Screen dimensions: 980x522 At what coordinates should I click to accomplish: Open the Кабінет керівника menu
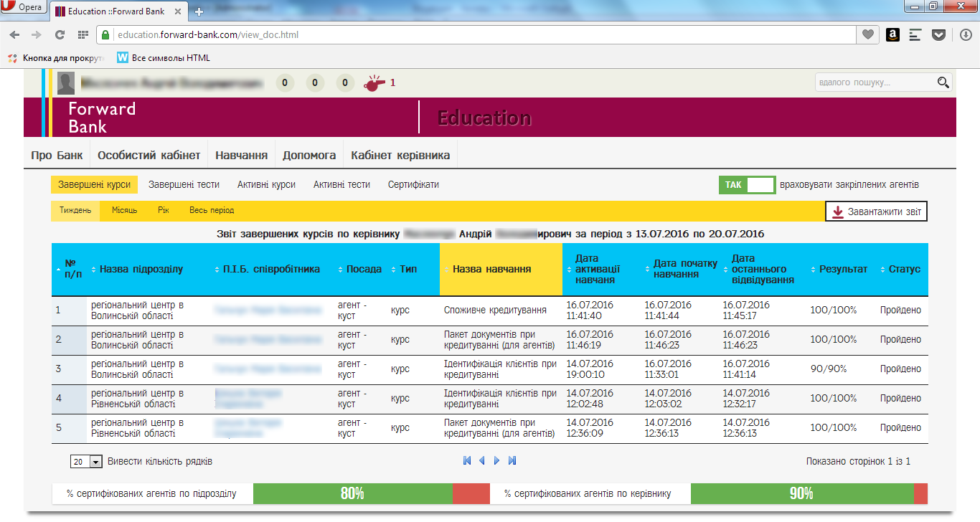tap(400, 155)
